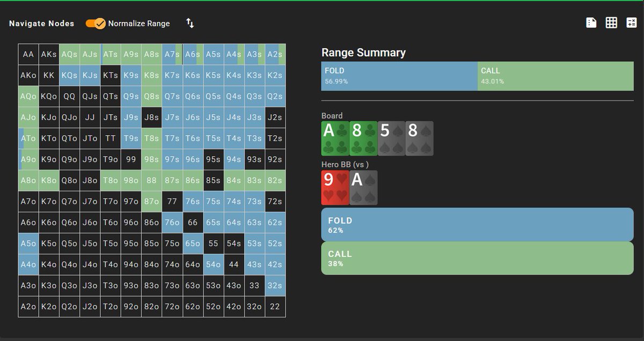Click the Navigate Nodes label
This screenshot has height=341, width=644.
pyautogui.click(x=42, y=24)
